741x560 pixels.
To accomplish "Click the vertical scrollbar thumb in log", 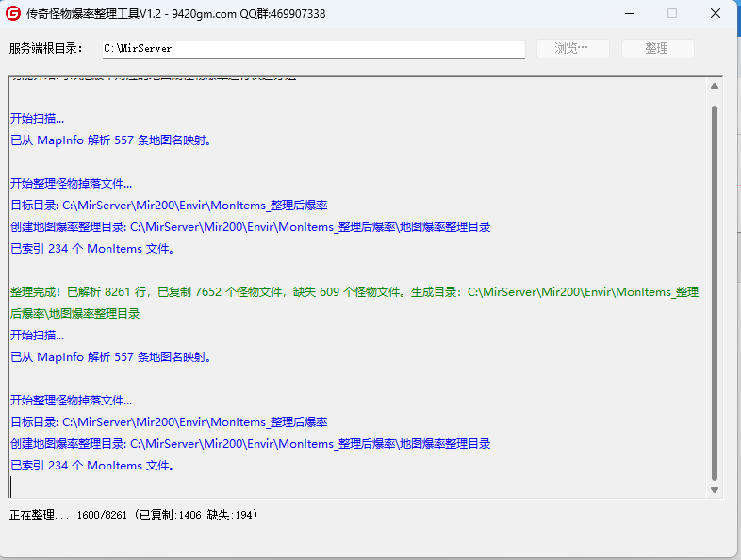I will click(715, 293).
